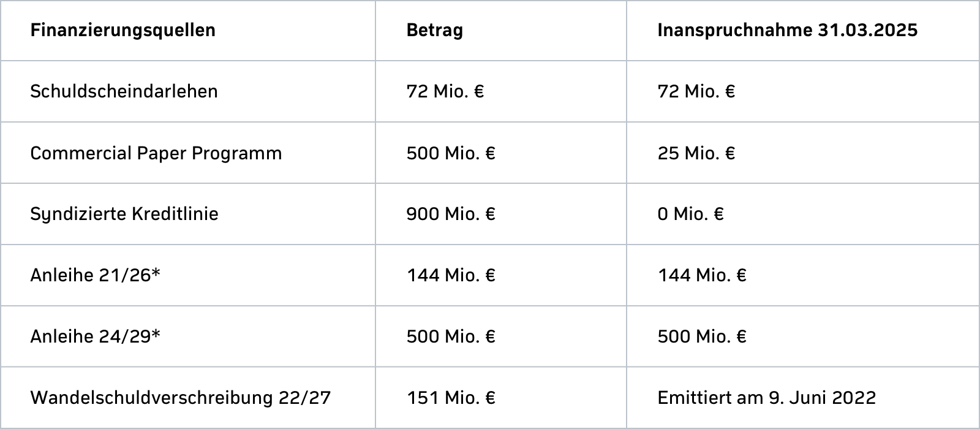Click the 25 Mio. € cell
The width and height of the screenshot is (980, 429).
[x=696, y=153]
